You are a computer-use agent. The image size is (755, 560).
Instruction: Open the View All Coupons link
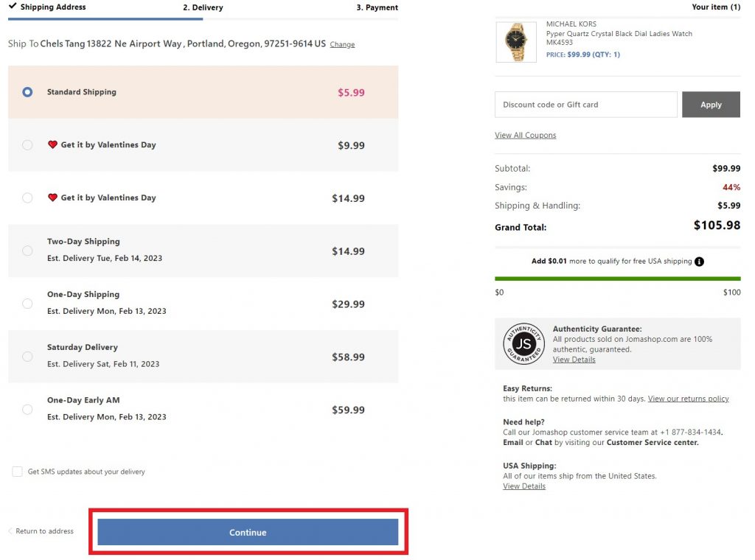click(525, 135)
